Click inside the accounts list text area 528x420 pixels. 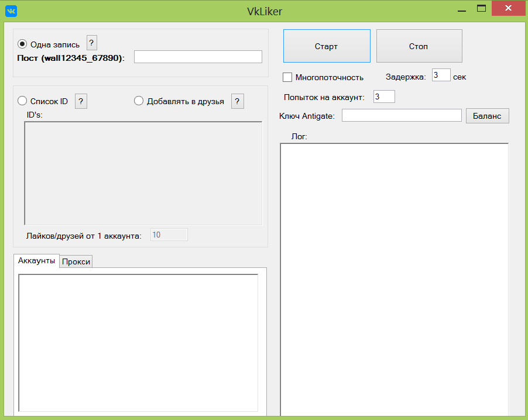(138, 343)
